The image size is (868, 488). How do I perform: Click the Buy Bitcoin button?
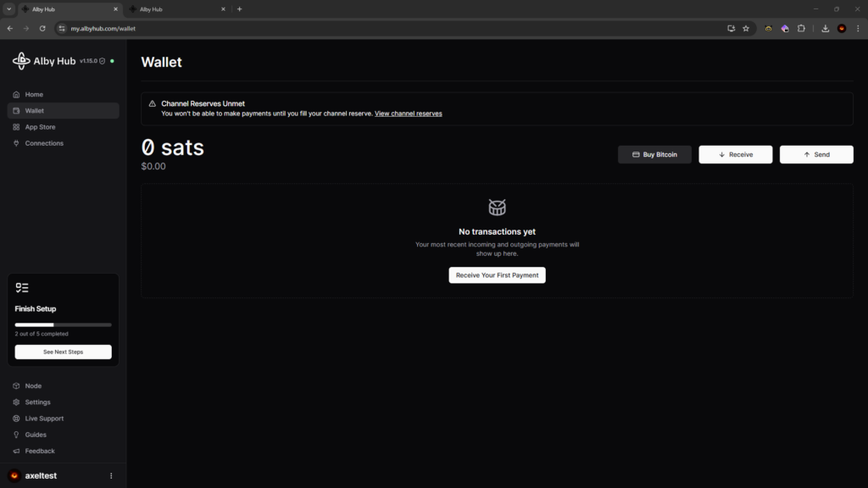(654, 154)
